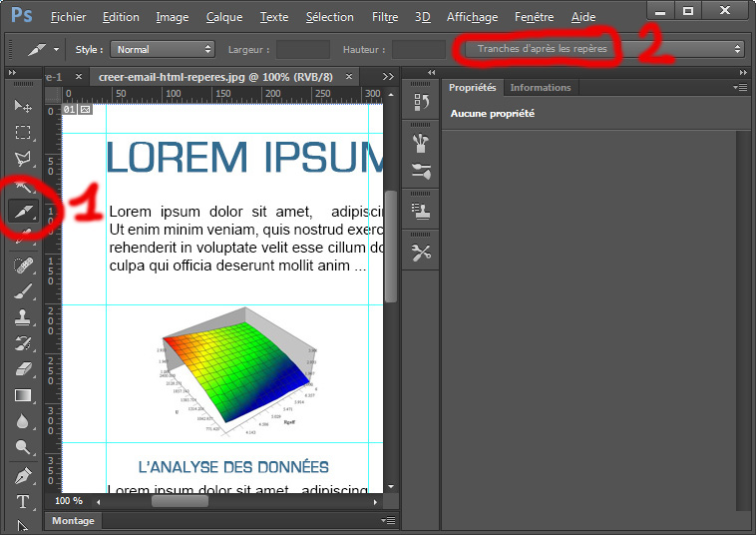Click the LOREM IPSUM heading on canvas

(244, 158)
